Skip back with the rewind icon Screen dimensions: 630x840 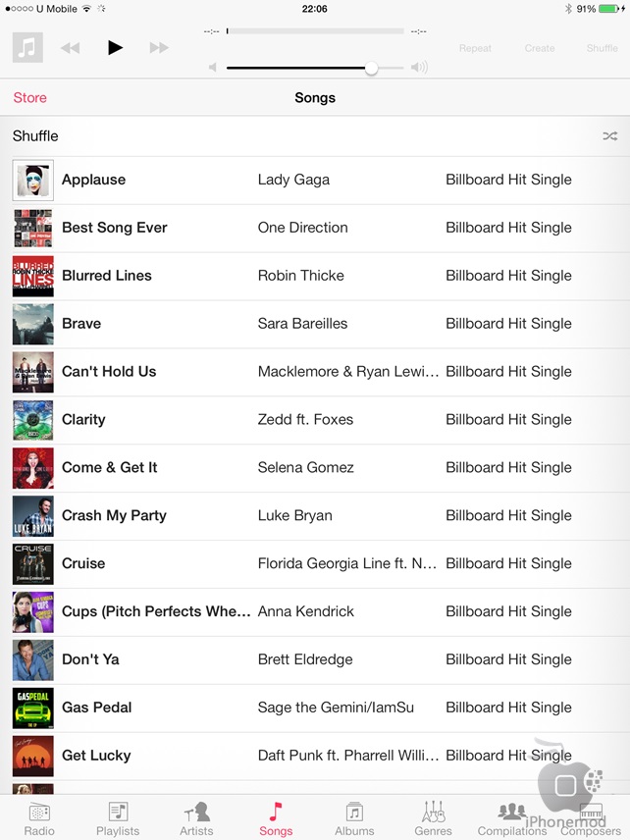(71, 48)
